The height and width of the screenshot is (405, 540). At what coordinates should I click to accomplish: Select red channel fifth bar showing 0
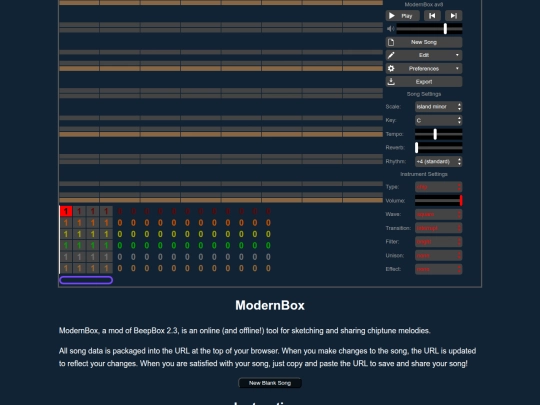(120, 211)
